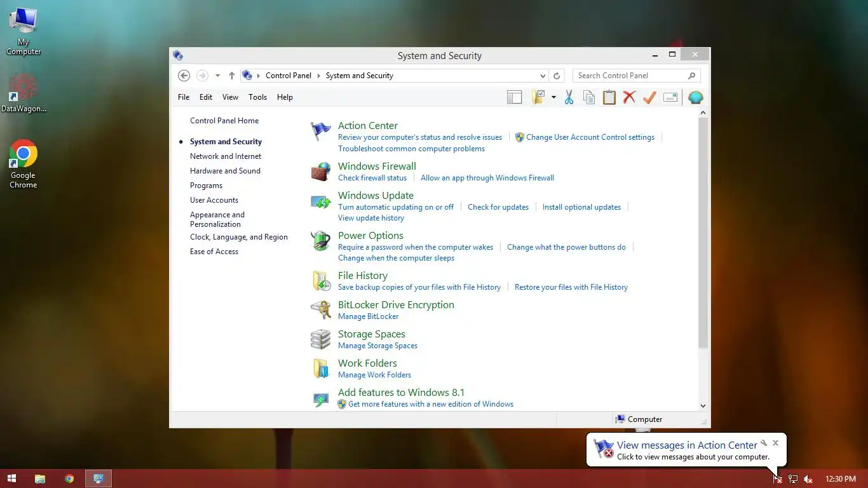
Task: Click the Work Folders icon
Action: coord(321,369)
